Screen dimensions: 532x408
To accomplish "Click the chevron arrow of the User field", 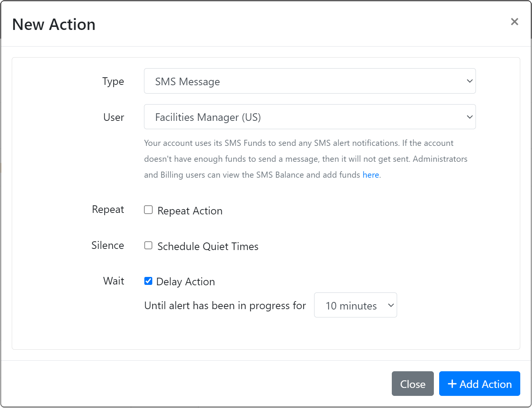I will click(x=469, y=117).
